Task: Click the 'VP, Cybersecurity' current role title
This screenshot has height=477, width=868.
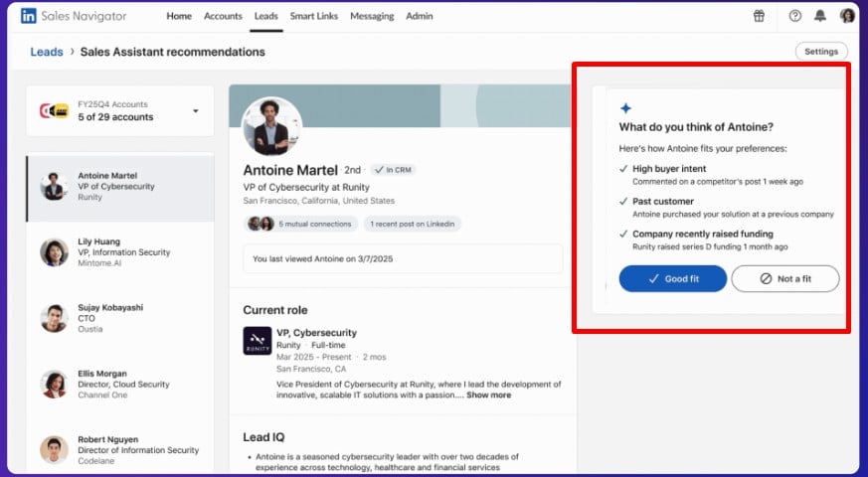Action: [x=316, y=333]
